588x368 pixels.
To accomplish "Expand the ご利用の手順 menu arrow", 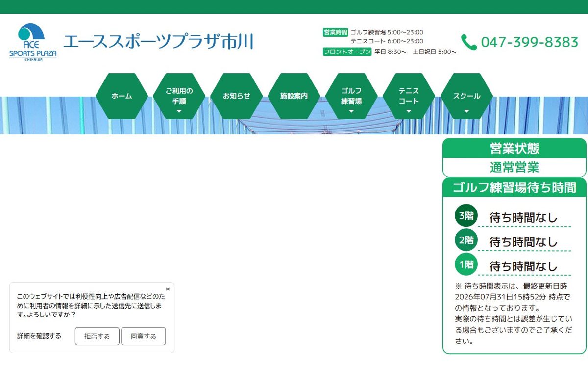I will tap(179, 111).
